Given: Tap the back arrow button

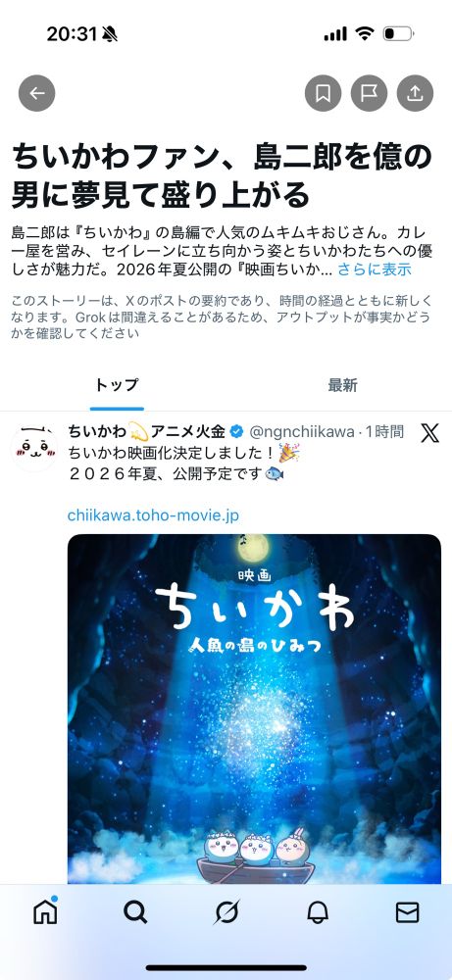Looking at the screenshot, I should coord(37,93).
